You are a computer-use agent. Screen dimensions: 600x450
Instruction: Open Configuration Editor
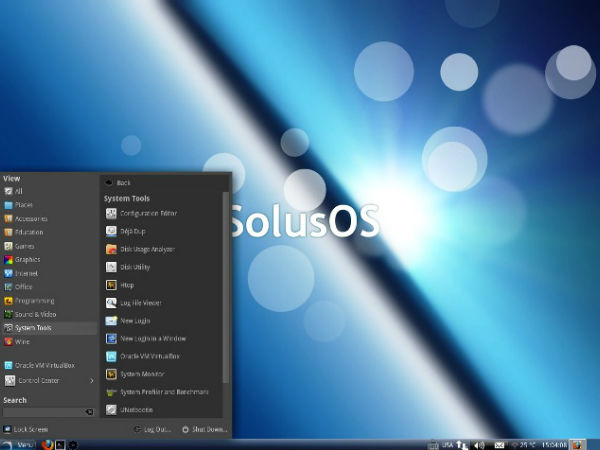(x=147, y=213)
